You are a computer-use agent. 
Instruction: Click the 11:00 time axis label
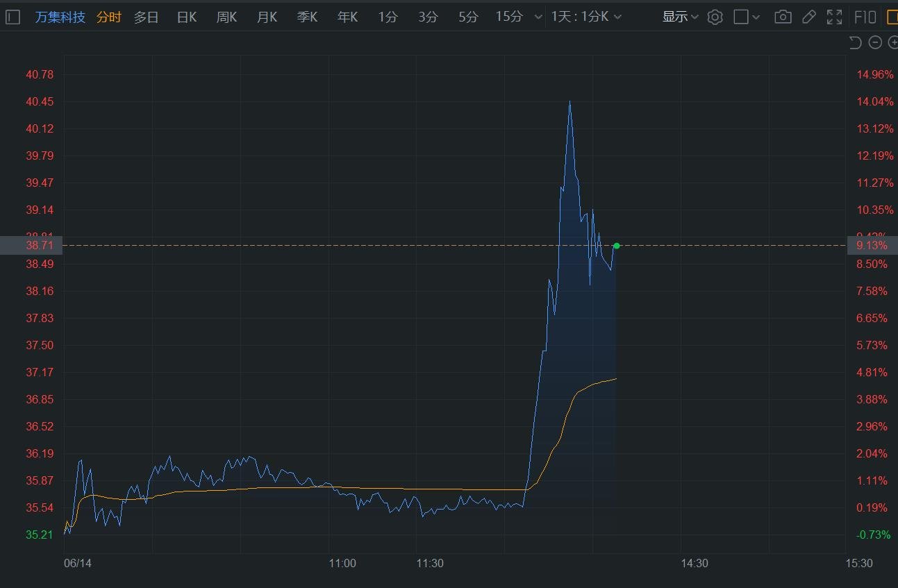(342, 563)
